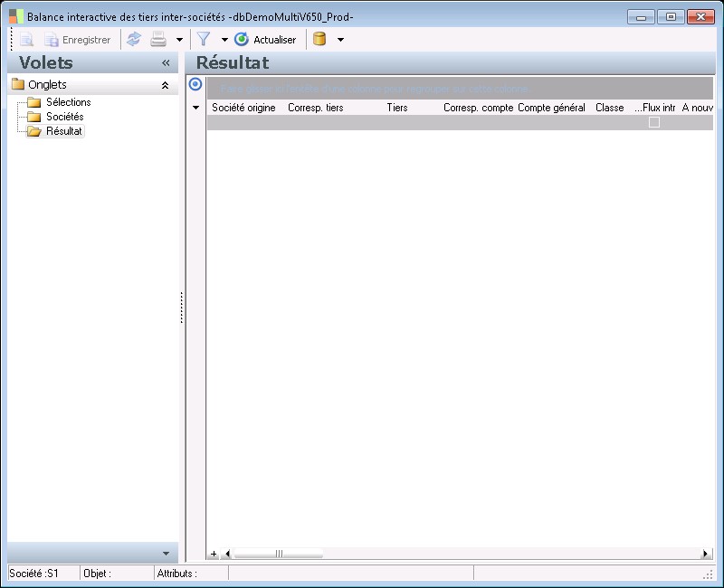Click the application icon in title bar
The width and height of the screenshot is (724, 588).
point(16,16)
